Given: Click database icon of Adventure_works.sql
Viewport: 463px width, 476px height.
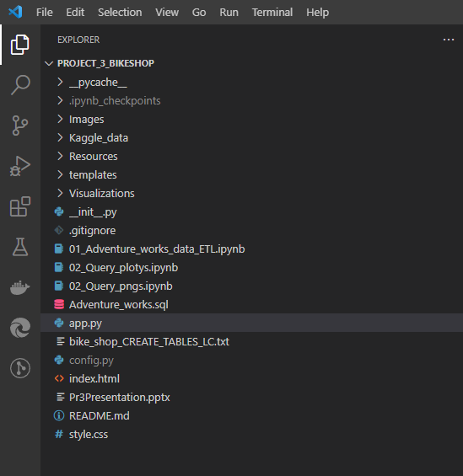Looking at the screenshot, I should [x=59, y=304].
